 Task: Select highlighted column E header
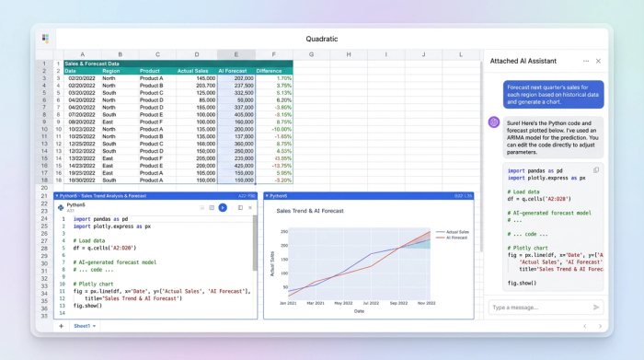click(x=236, y=54)
